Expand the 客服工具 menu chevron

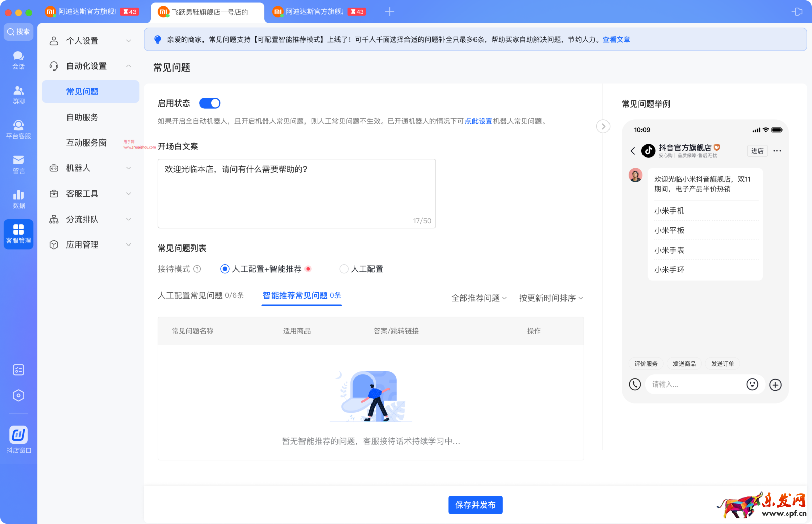coord(129,194)
